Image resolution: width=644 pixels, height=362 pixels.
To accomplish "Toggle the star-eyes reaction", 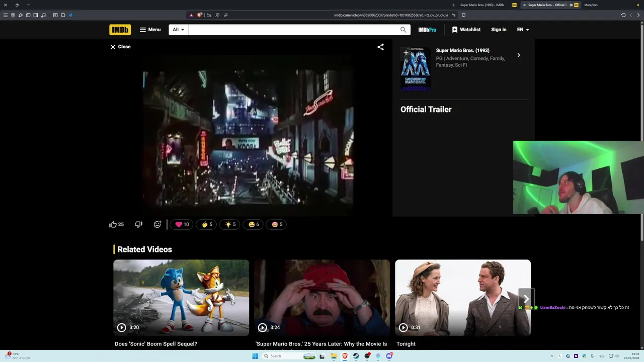I will click(x=277, y=224).
